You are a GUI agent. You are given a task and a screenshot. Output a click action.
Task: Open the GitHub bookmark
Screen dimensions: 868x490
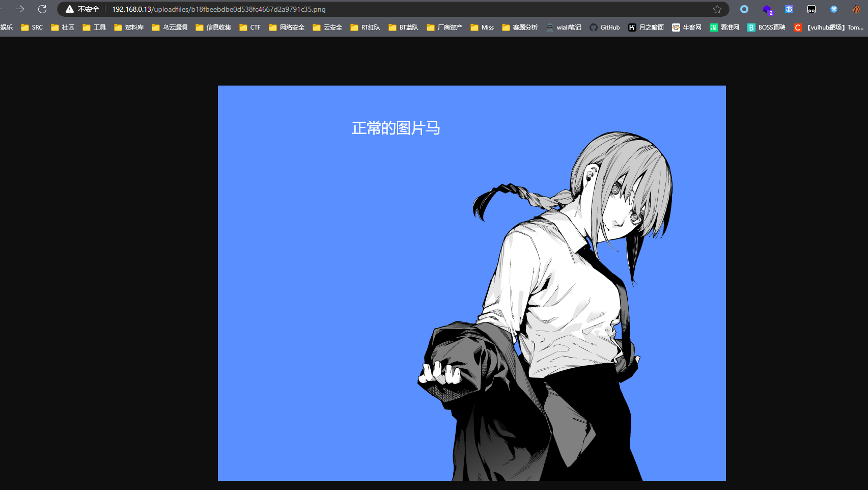(x=605, y=28)
